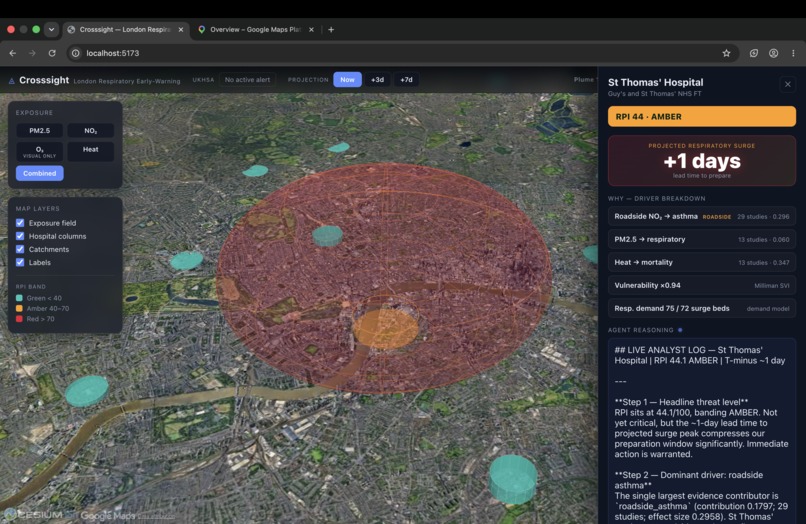Viewport: 806px width, 524px height.
Task: Open the PM2.5 → respiratory driver row
Action: click(x=702, y=240)
